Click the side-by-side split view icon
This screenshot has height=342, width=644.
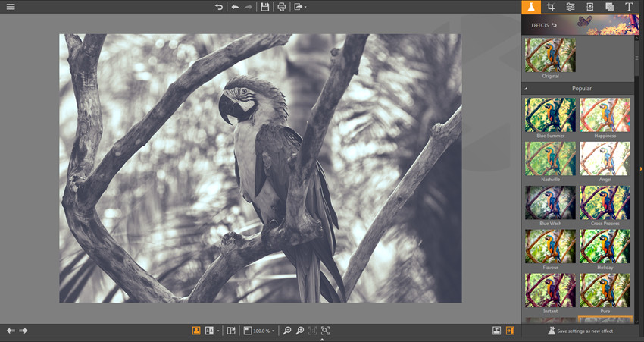(x=231, y=331)
